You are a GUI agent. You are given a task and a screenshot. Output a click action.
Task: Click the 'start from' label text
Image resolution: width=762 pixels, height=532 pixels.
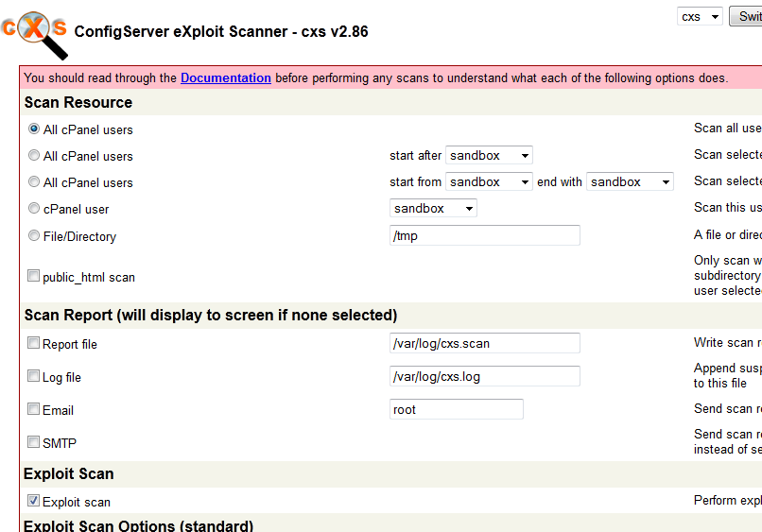pyautogui.click(x=415, y=181)
